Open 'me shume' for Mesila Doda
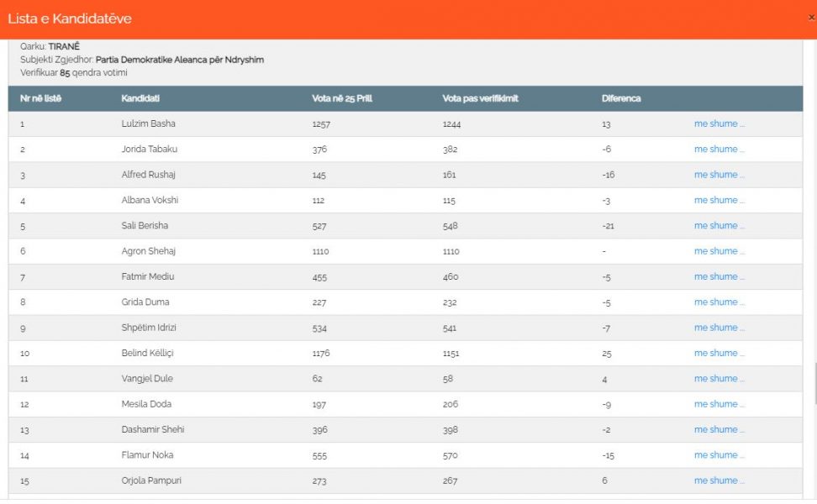The image size is (817, 504). tap(719, 405)
